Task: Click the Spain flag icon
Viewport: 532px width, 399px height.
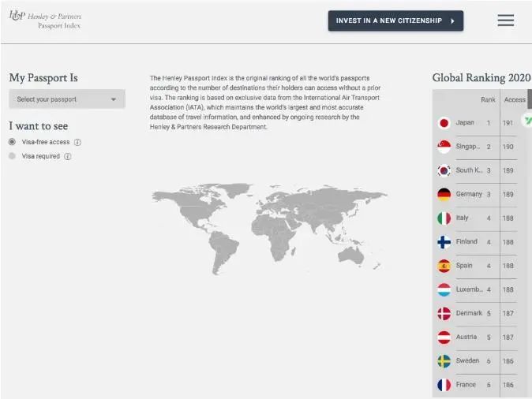Action: click(x=444, y=266)
